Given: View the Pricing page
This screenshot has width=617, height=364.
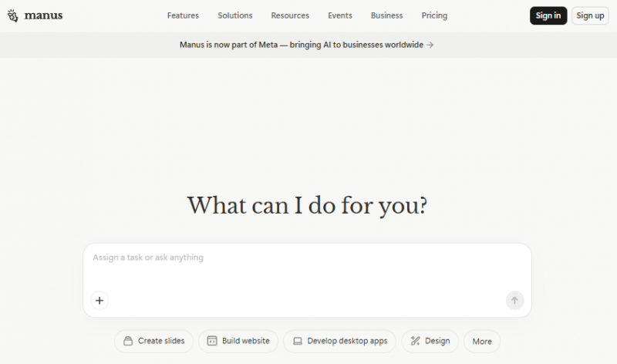Looking at the screenshot, I should click(x=434, y=15).
